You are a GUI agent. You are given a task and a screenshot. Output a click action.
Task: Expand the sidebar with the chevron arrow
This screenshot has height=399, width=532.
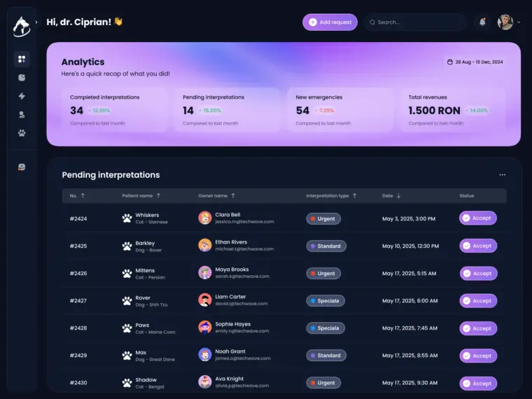pos(36,22)
